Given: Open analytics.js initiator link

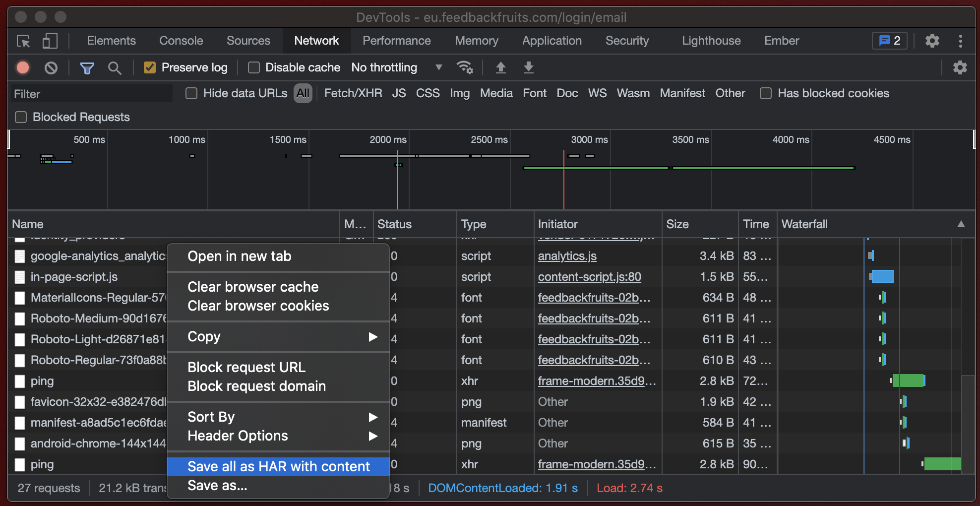Looking at the screenshot, I should click(567, 256).
